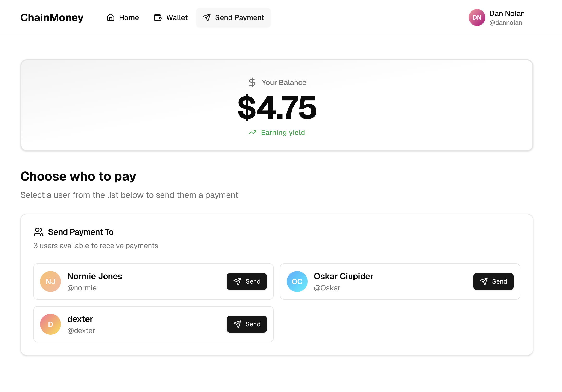Click Oskar Ciupider OC avatar

click(x=297, y=281)
